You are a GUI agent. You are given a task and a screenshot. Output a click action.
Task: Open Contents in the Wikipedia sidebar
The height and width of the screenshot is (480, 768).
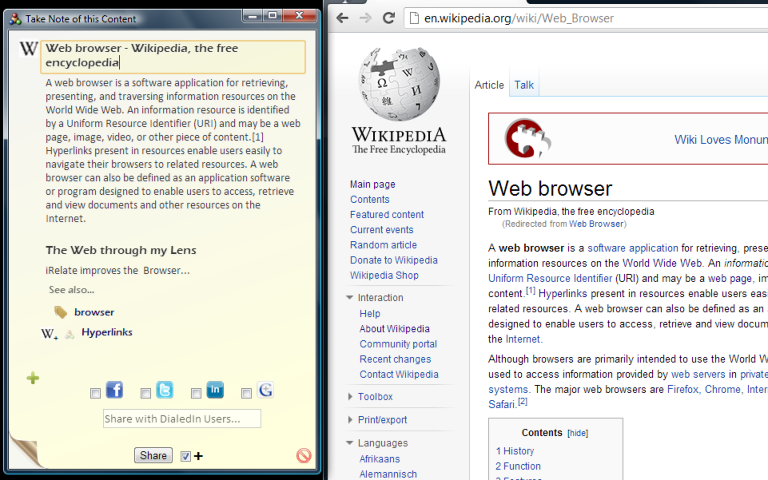[370, 199]
